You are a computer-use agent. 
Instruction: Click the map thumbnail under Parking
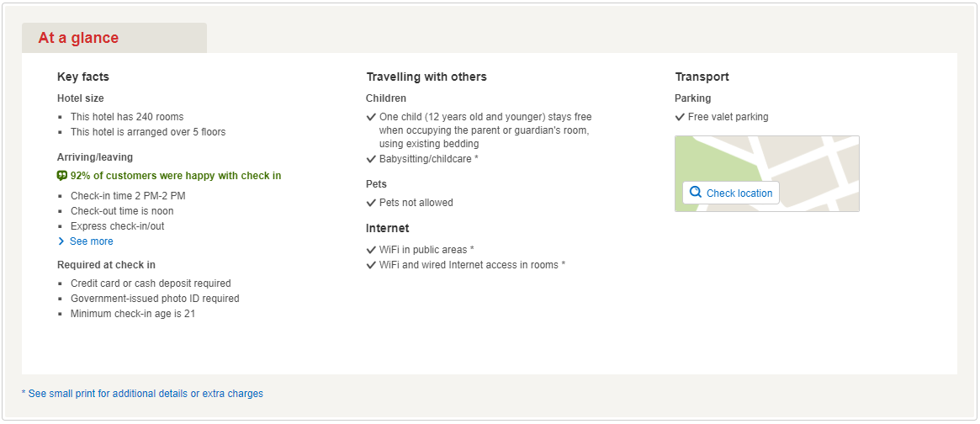(x=808, y=160)
